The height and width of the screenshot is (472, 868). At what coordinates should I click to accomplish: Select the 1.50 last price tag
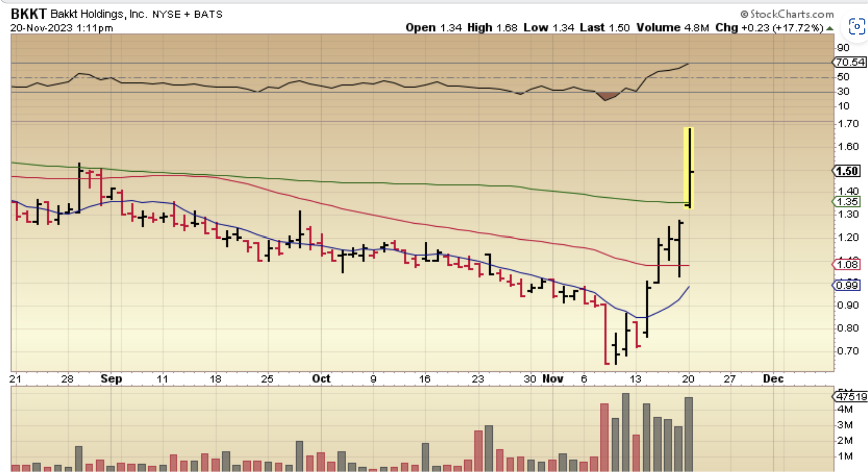(847, 171)
